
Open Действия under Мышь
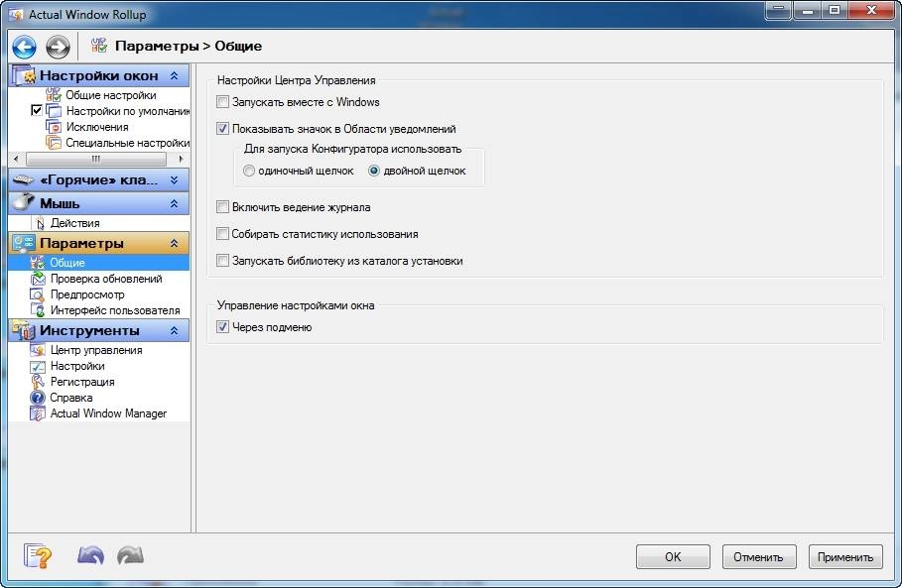(74, 223)
